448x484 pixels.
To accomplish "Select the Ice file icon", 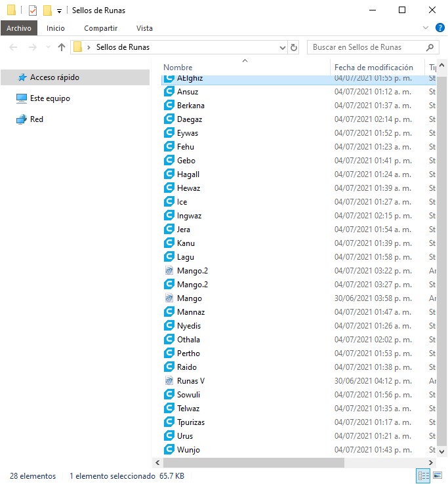I will pyautogui.click(x=169, y=201).
